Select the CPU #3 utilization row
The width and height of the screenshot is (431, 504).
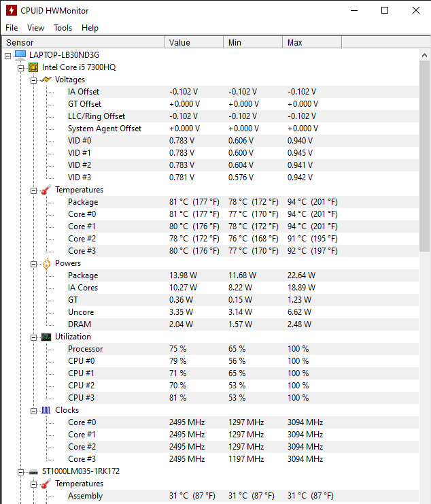(x=243, y=398)
